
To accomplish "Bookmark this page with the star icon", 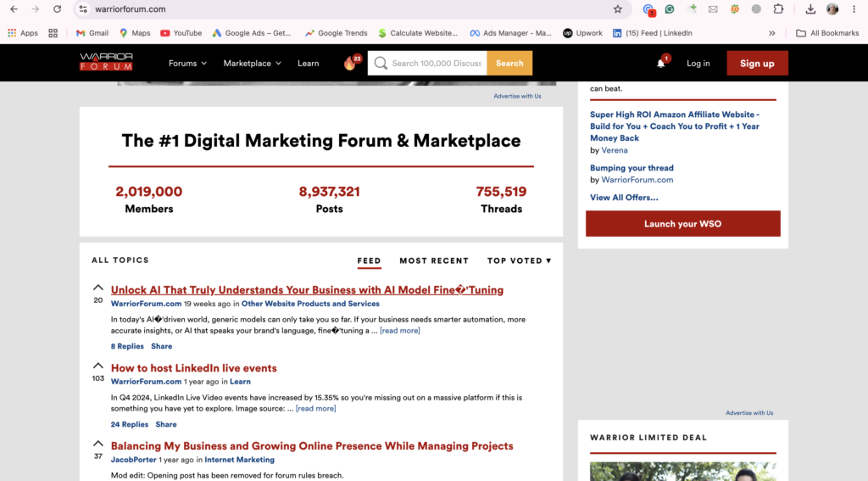I will [x=618, y=8].
